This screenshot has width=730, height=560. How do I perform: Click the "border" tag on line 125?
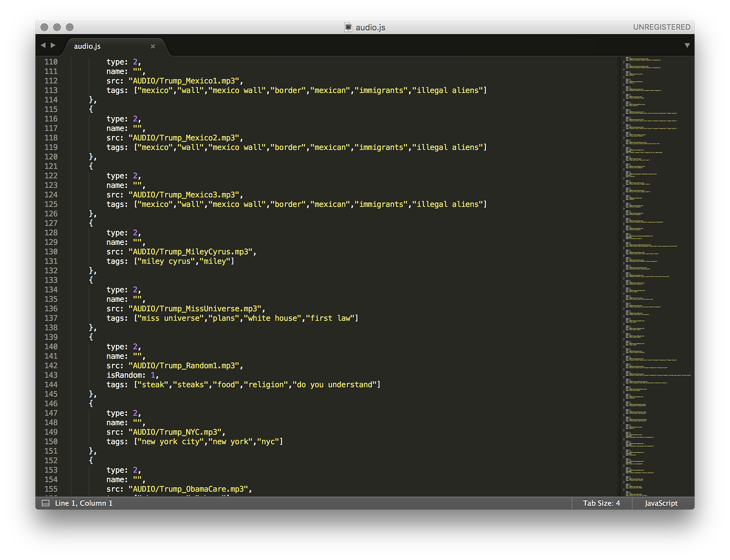(x=288, y=205)
